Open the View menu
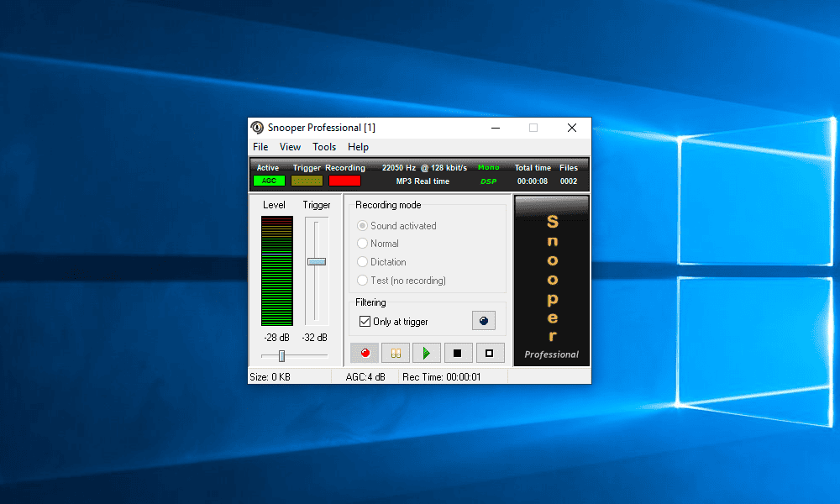The height and width of the screenshot is (504, 840). 290,147
